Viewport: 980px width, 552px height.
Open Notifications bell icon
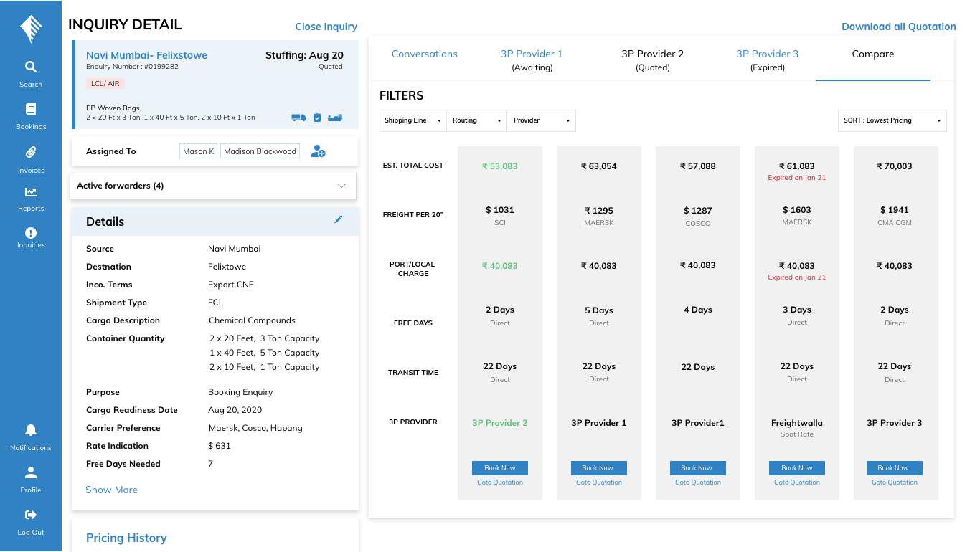[x=31, y=430]
